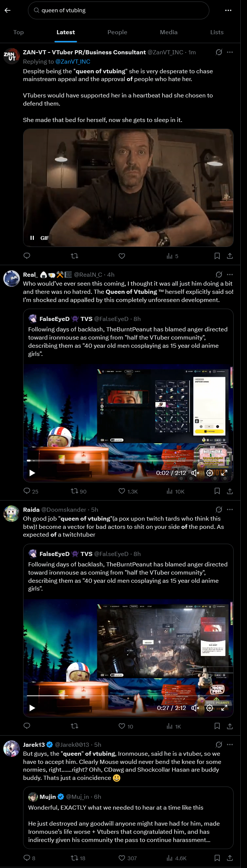
Task: Enter fullscreen on Raida's quoted video
Action: coord(224,708)
